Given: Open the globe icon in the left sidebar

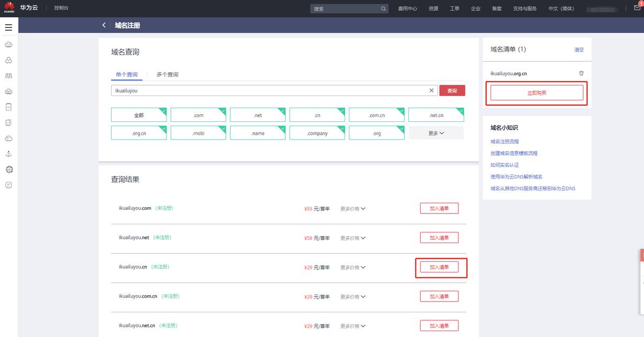Looking at the screenshot, I should click(9, 170).
